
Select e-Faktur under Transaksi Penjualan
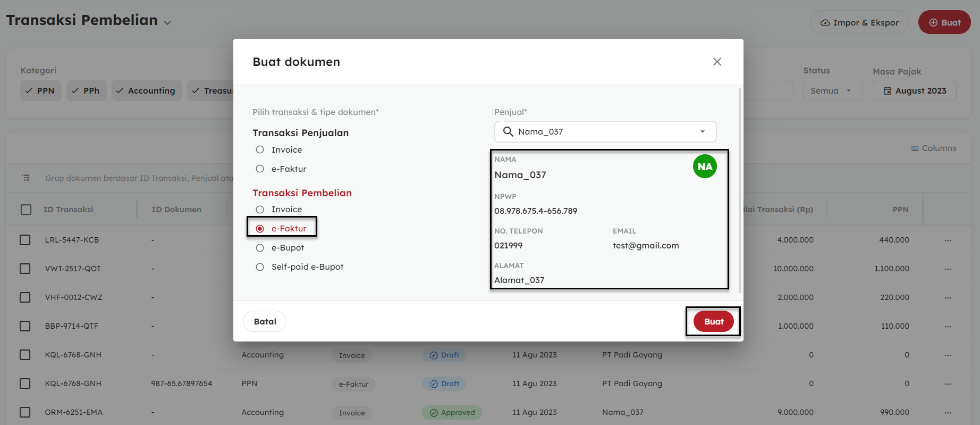pos(260,169)
